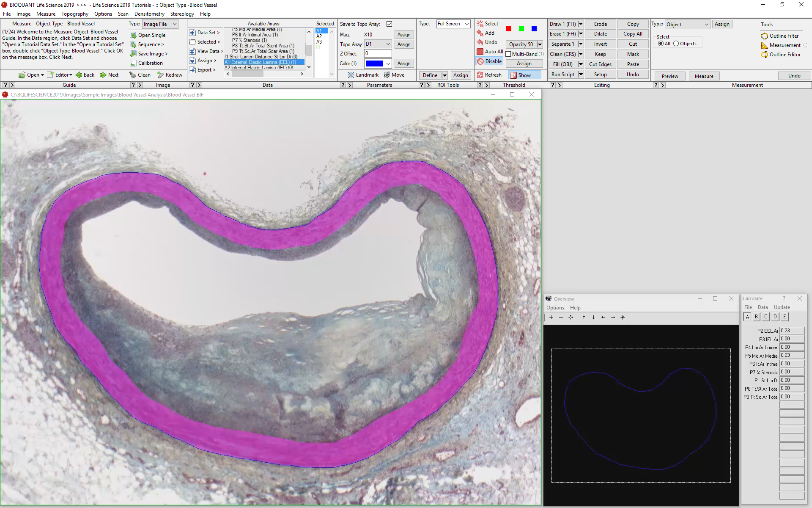
Task: Redraw the image overlay
Action: coord(170,75)
